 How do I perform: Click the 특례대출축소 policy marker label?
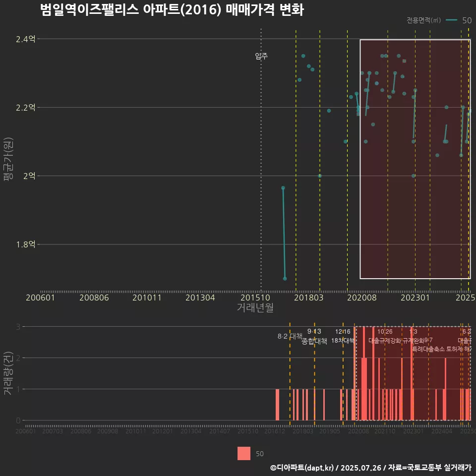(x=428, y=349)
